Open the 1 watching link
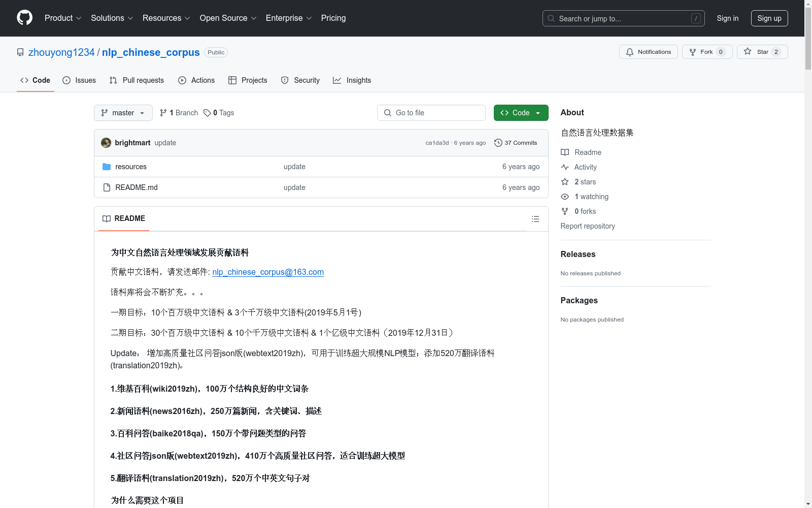This screenshot has height=508, width=812. click(x=585, y=197)
